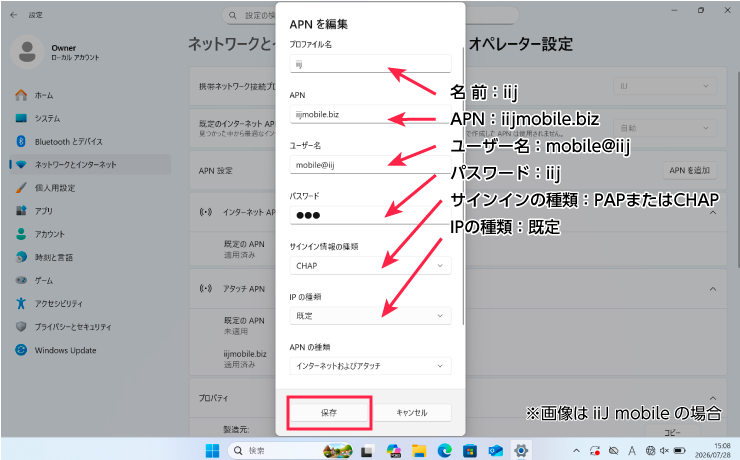Image resolution: width=740 pixels, height=460 pixels.
Task: Click the APN field with iijmobile.biz
Action: click(370, 114)
